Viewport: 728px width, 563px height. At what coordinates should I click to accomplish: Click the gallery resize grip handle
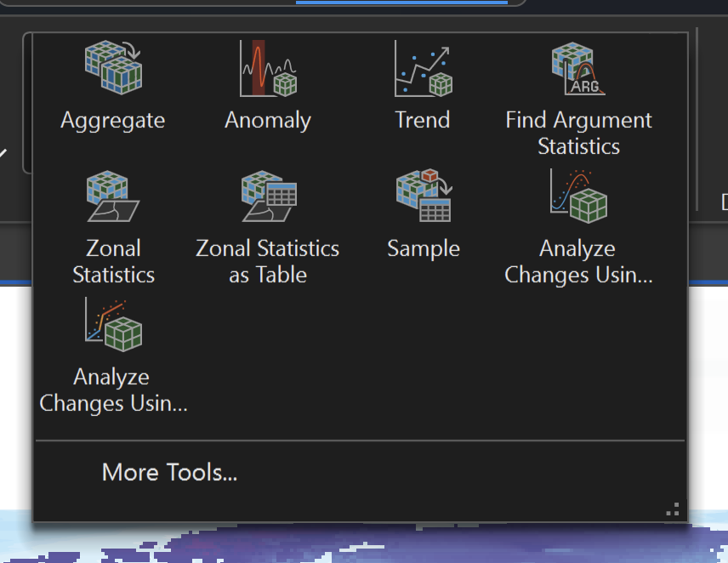pyautogui.click(x=673, y=509)
